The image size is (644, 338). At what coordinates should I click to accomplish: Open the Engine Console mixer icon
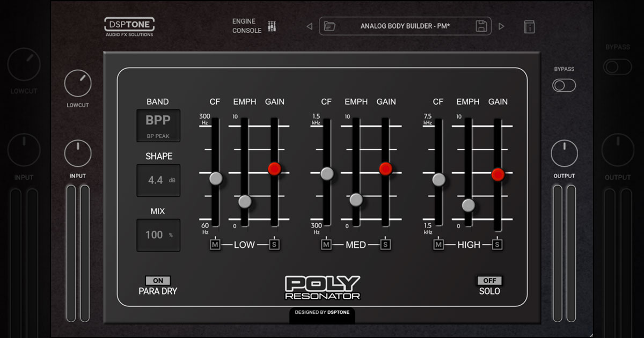272,26
